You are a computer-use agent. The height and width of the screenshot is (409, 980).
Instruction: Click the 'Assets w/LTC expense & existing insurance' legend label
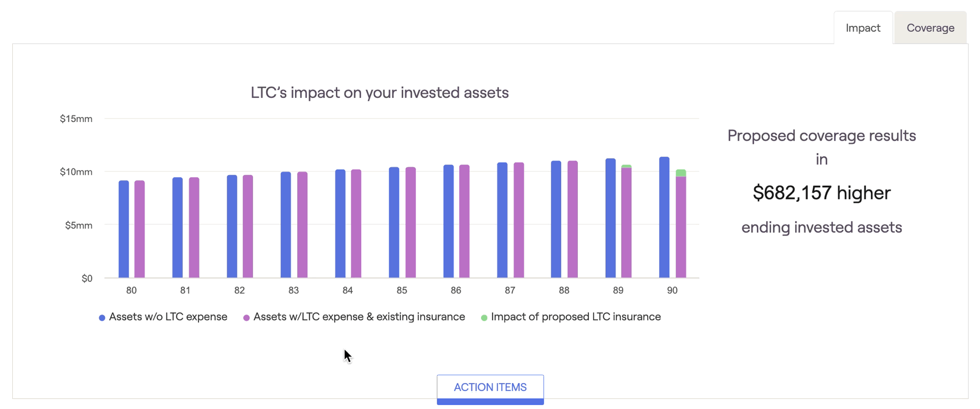coord(359,317)
